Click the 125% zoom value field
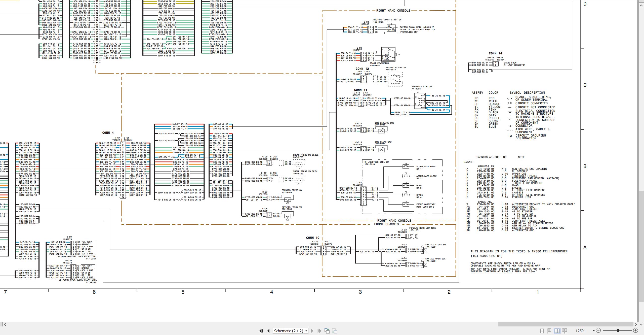This screenshot has height=335, width=644. pyautogui.click(x=581, y=331)
